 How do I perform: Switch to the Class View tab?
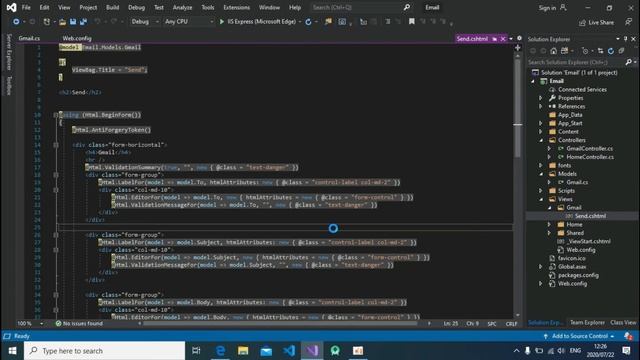pos(623,322)
